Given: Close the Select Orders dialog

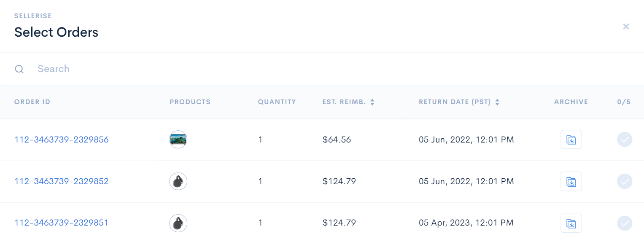Looking at the screenshot, I should pos(626,27).
